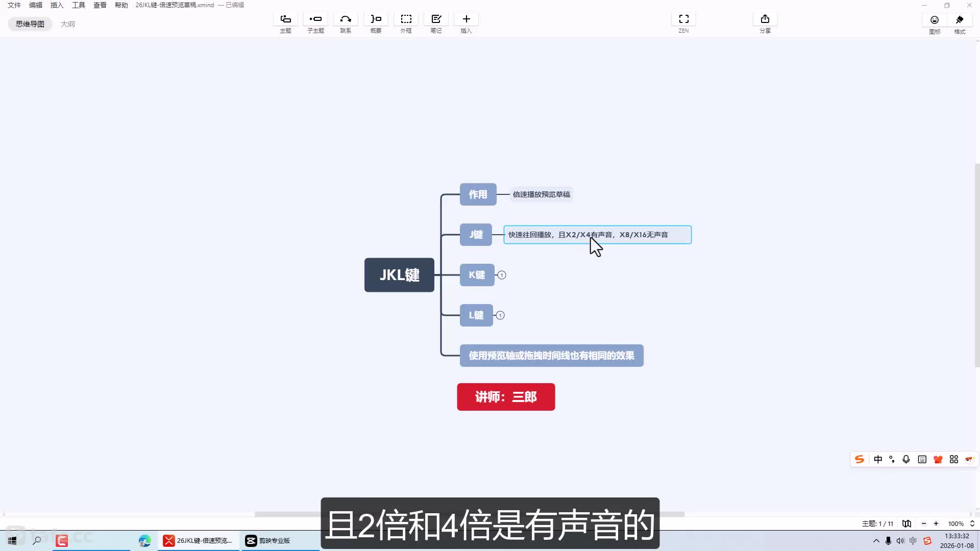Click the zoom in plus button
The height and width of the screenshot is (551, 980).
[x=936, y=523]
